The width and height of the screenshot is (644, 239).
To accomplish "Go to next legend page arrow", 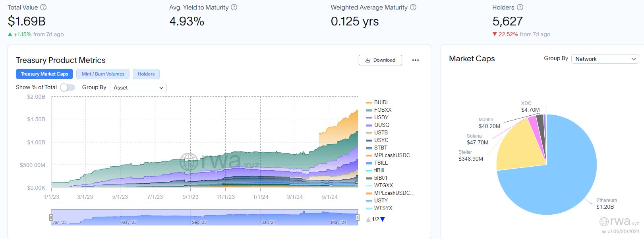I will (x=383, y=220).
